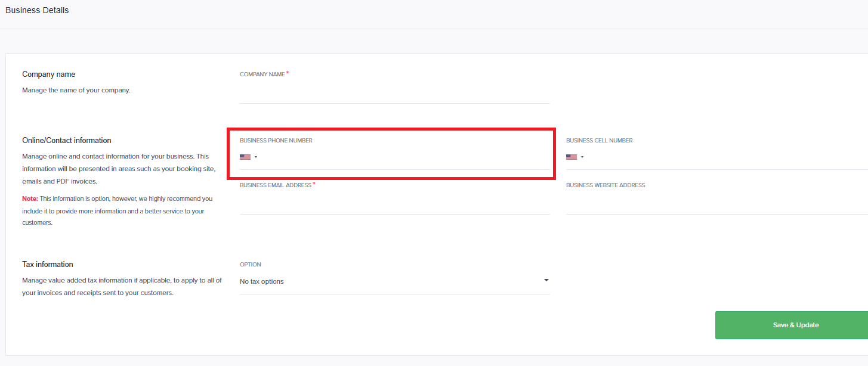
Task: Open country code arrow beside phone number flag
Action: click(256, 157)
